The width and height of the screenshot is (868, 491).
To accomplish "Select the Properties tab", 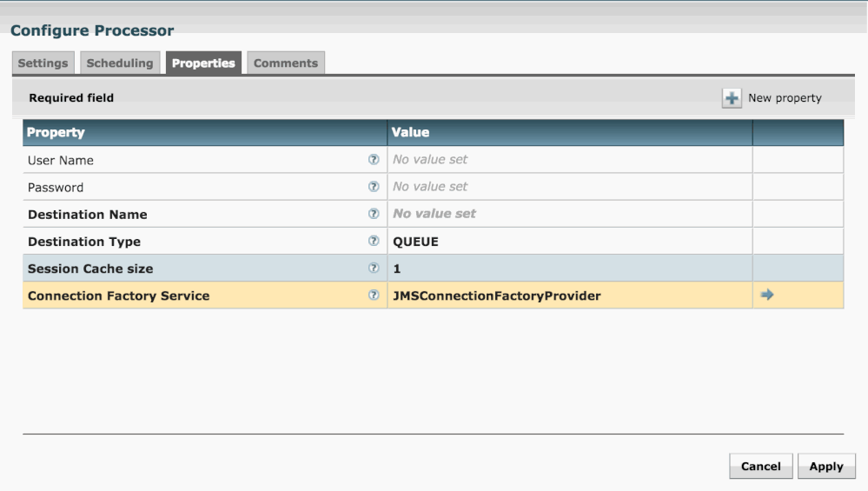I will [x=203, y=63].
